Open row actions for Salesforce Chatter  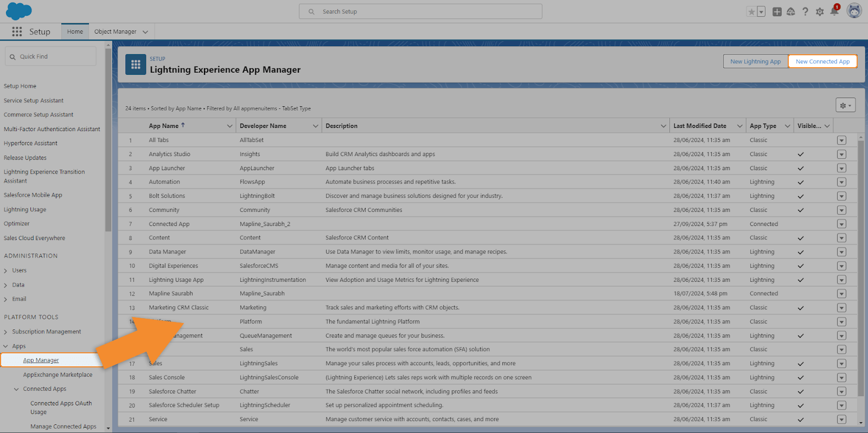[841, 392]
